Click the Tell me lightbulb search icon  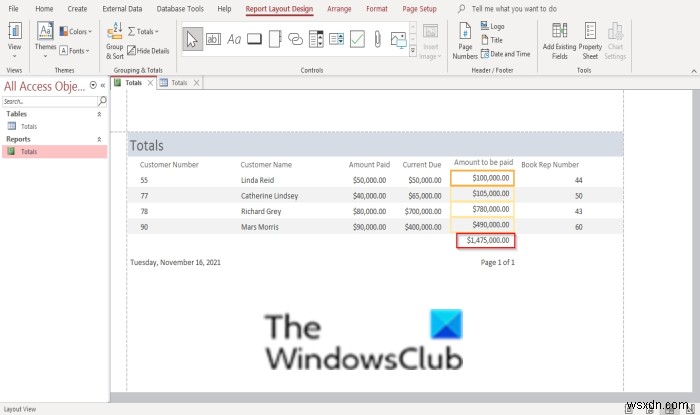point(462,8)
